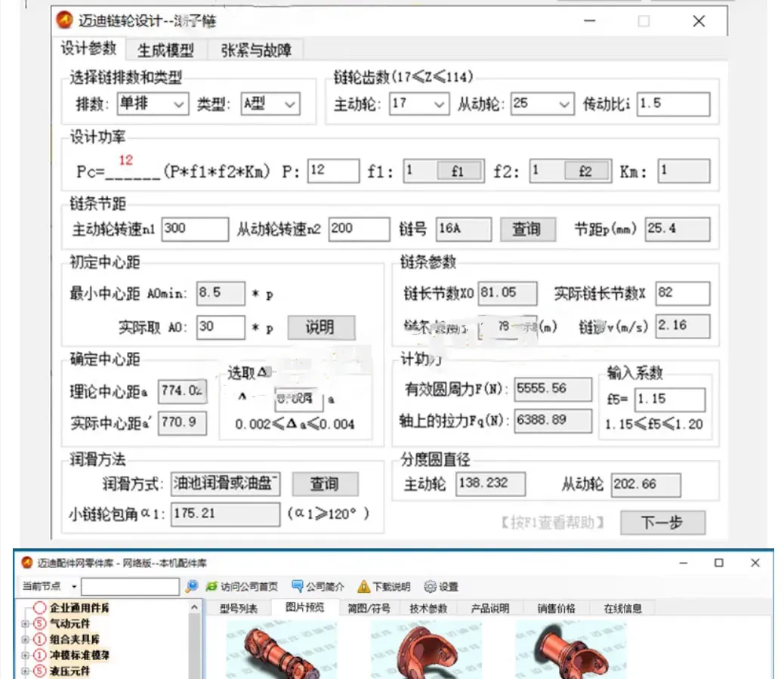Viewport: 784px width, 679px height.
Task: Click the P power input field
Action: [333, 171]
